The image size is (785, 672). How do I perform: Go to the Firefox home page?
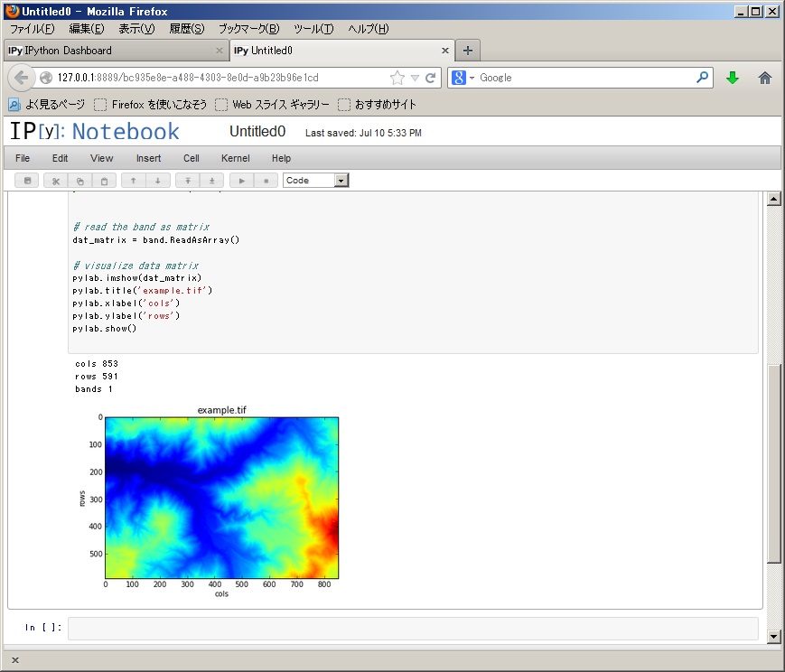[x=764, y=78]
